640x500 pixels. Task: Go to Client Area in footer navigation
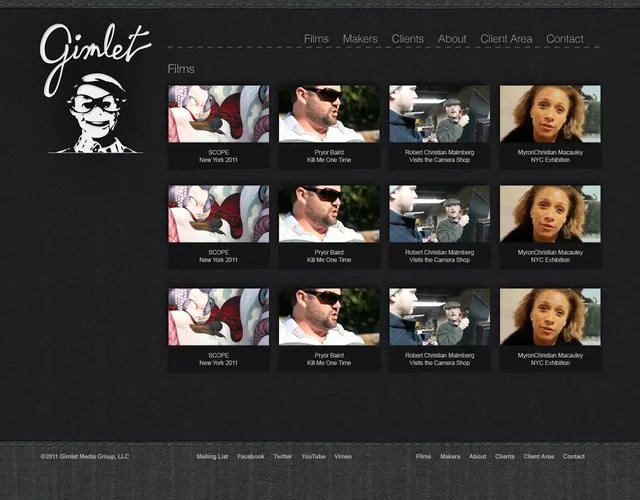coord(539,456)
